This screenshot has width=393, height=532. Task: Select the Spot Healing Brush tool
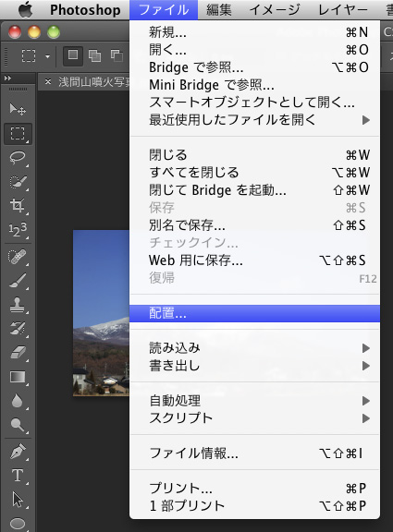(18, 257)
